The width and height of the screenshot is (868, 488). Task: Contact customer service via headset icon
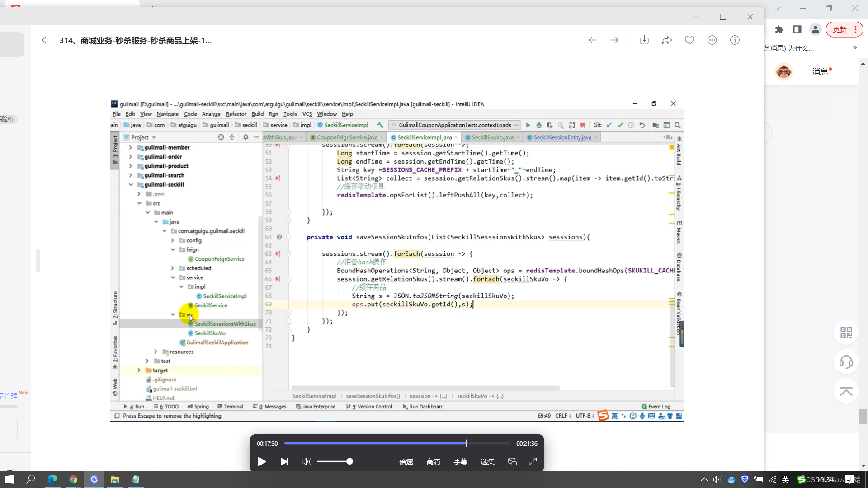[846, 362]
